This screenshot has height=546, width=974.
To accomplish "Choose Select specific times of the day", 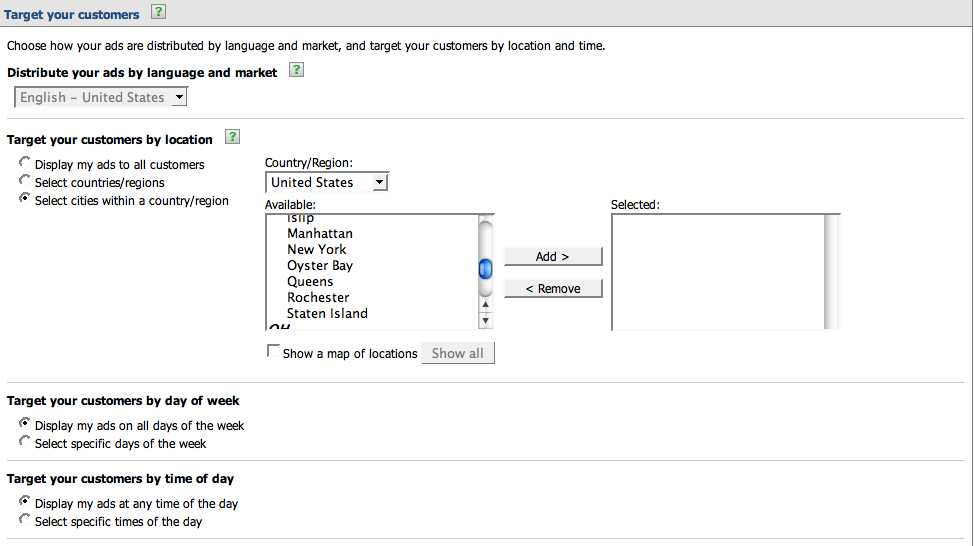I will [x=25, y=520].
